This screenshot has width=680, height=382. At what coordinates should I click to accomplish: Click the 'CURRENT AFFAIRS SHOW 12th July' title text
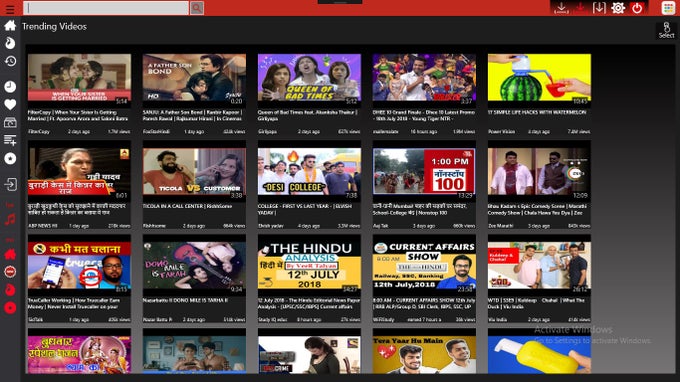(x=424, y=304)
